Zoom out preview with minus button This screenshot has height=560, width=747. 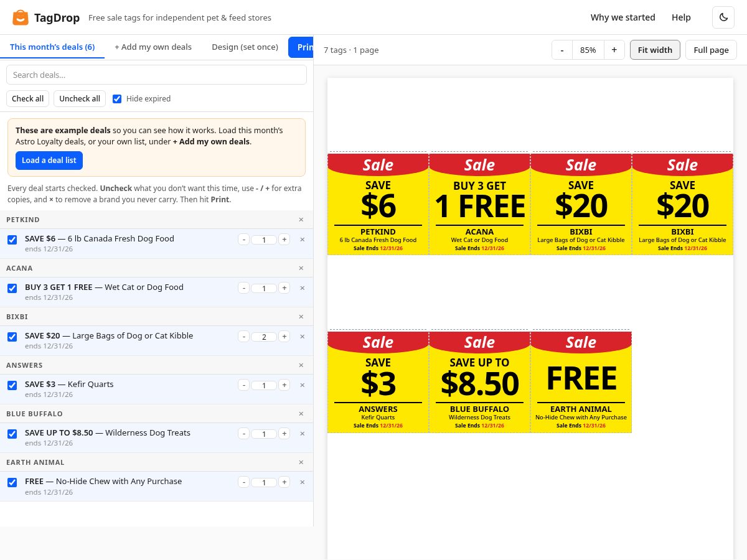click(562, 50)
